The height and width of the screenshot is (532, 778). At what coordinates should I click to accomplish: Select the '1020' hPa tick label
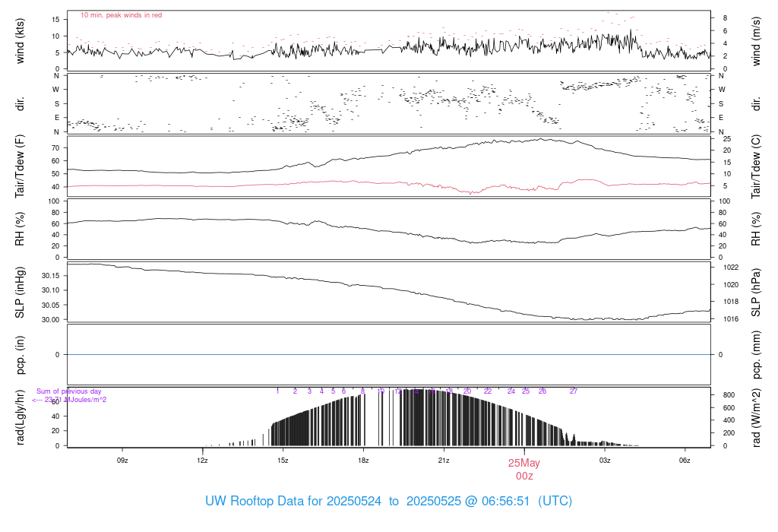[731, 285]
